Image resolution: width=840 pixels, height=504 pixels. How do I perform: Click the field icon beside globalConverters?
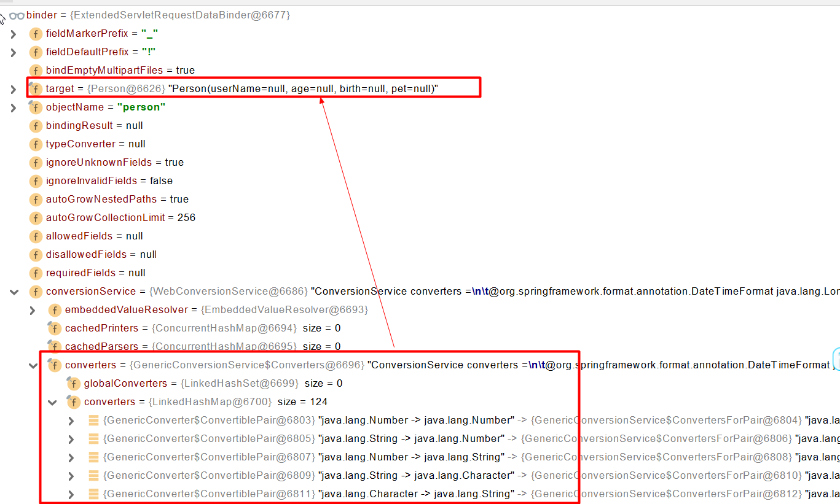(74, 384)
